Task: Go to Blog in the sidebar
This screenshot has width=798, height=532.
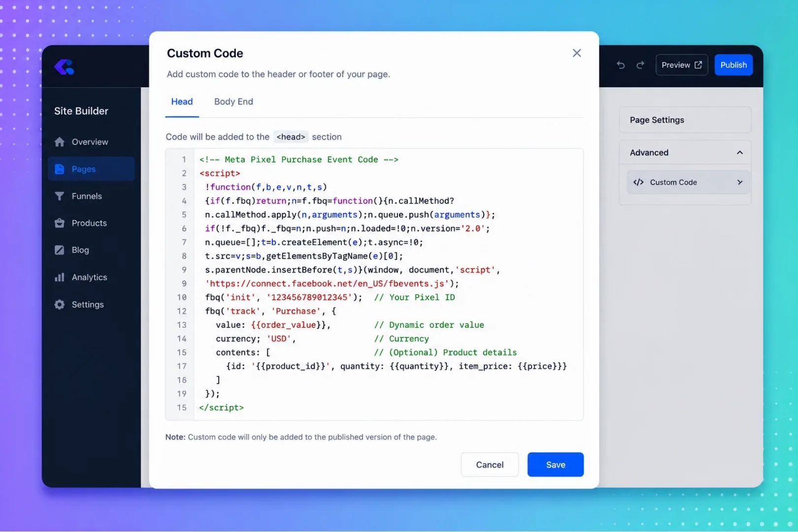Action: [x=91, y=250]
